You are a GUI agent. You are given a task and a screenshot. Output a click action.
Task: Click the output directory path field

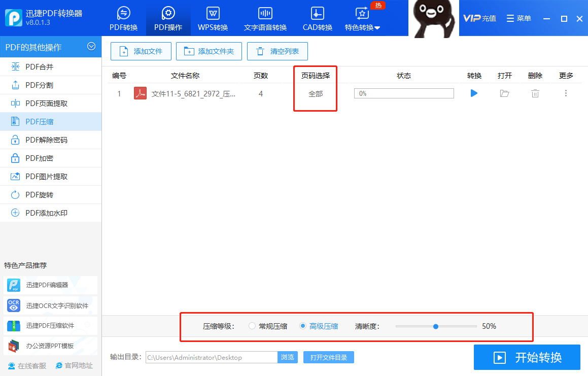(212, 357)
